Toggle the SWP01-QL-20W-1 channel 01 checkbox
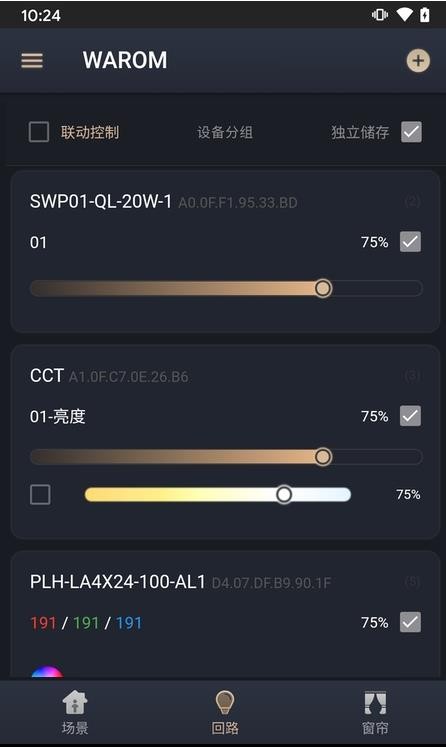The width and height of the screenshot is (446, 747). tap(410, 242)
